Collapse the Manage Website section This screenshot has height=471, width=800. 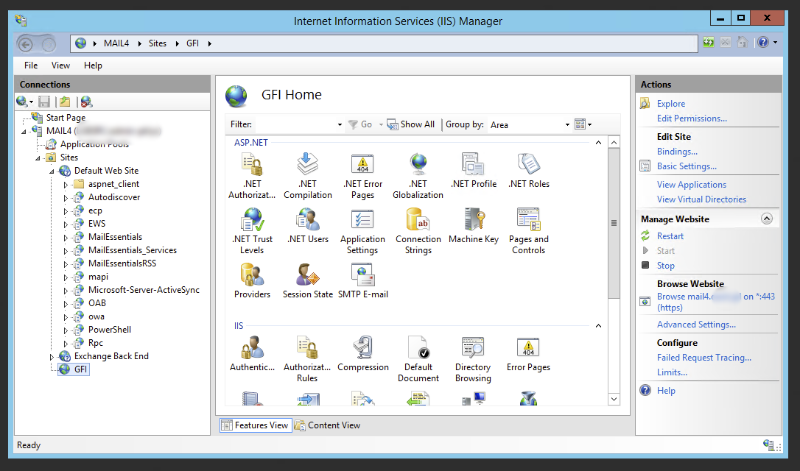[x=766, y=219]
